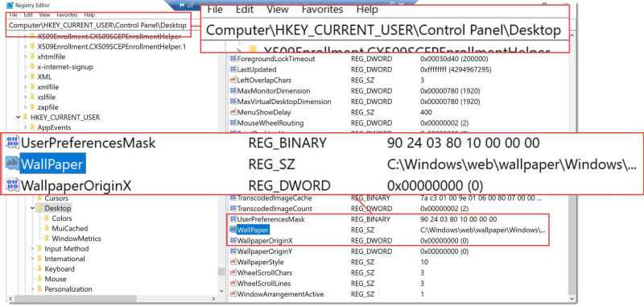Image resolution: width=644 pixels, height=307 pixels.
Task: Click the string icon beside WallpaperStyle
Action: pos(233,262)
